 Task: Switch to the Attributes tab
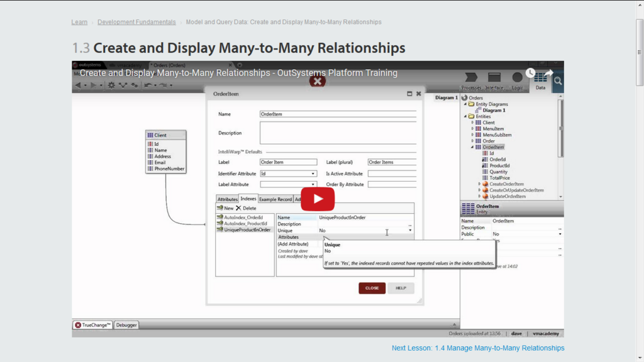(228, 199)
